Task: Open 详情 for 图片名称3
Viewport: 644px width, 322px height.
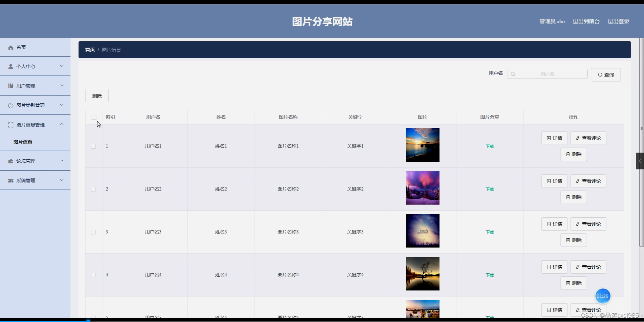Action: click(x=554, y=224)
